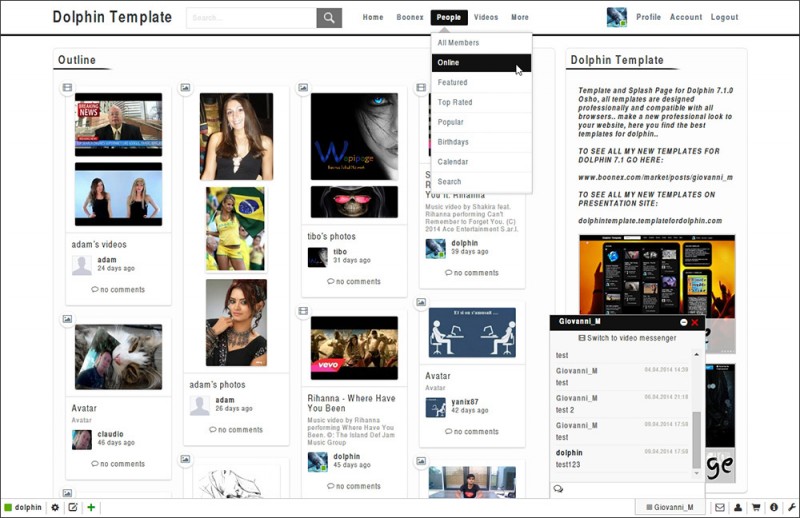Click no comments under tibo's photos
Image resolution: width=800 pixels, height=518 pixels.
pyautogui.click(x=354, y=282)
